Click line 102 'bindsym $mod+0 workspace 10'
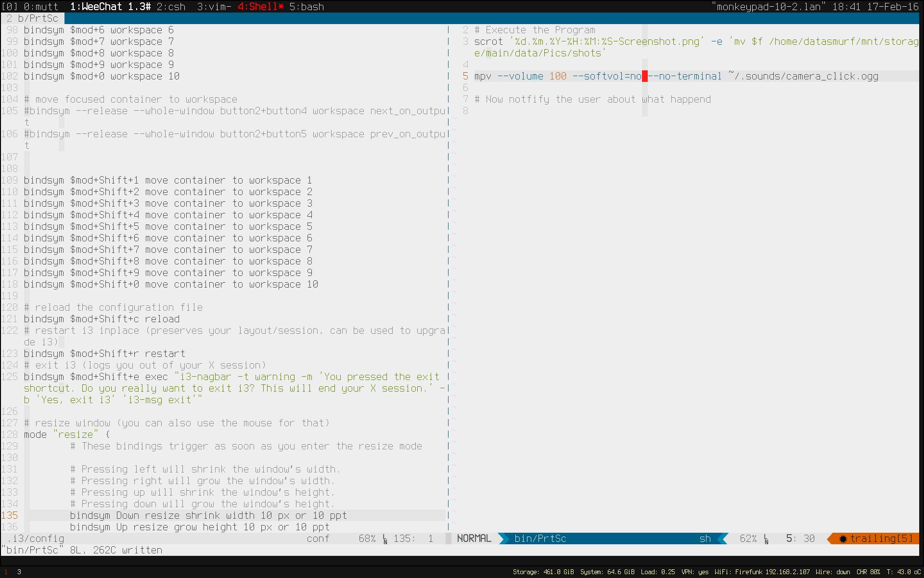The width and height of the screenshot is (924, 578). [x=102, y=76]
